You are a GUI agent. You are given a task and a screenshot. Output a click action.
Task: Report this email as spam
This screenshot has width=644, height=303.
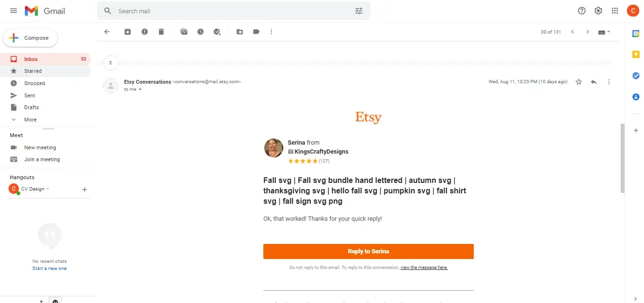point(145,32)
